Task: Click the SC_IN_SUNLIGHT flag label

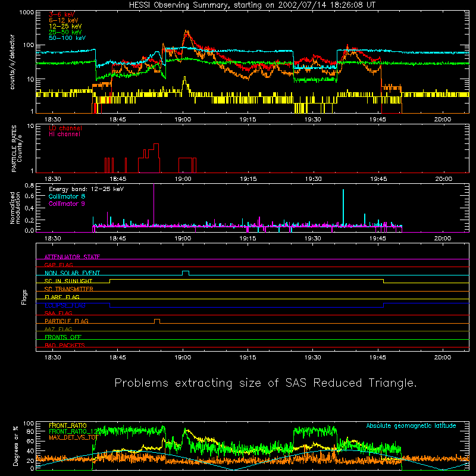Action: (x=68, y=281)
